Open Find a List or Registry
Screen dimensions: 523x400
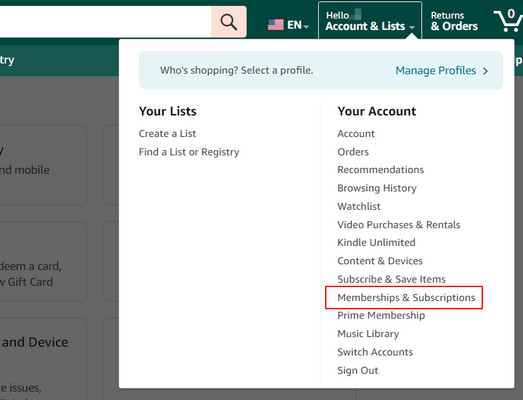(189, 152)
